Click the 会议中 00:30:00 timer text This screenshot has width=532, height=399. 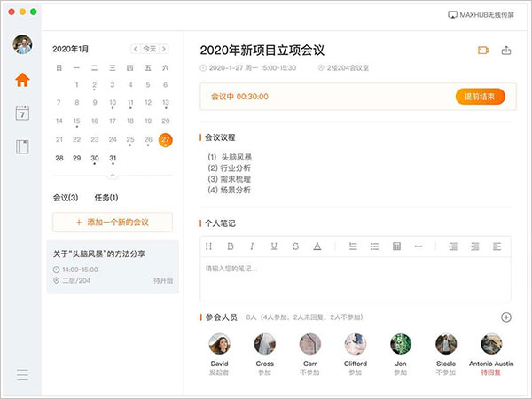239,97
